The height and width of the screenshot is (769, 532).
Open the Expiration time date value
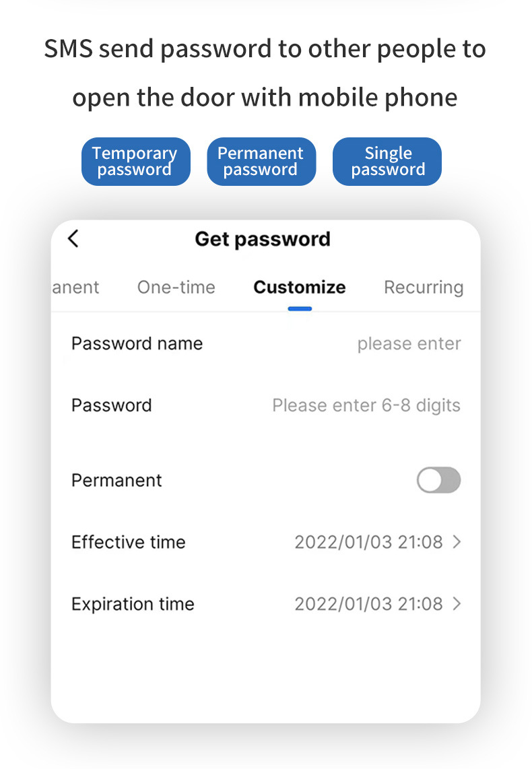(x=368, y=604)
